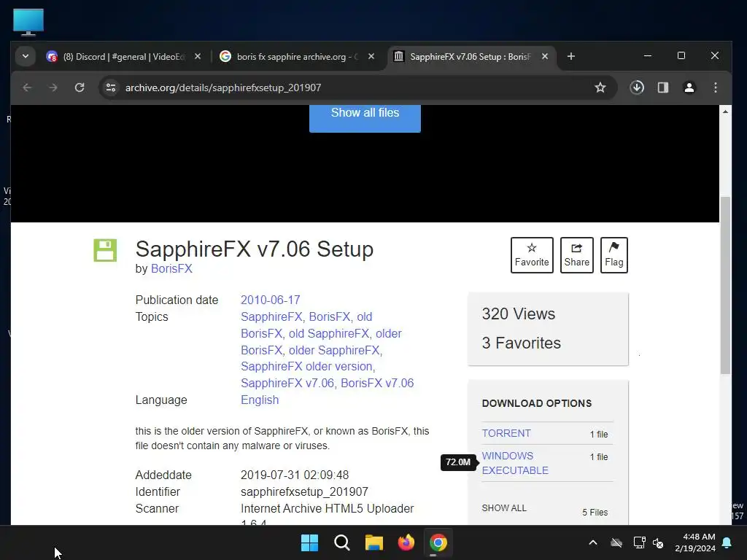
Task: Click SHOW ALL download options
Action: 504,508
